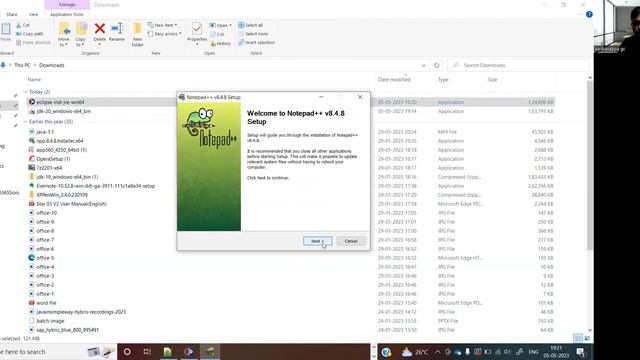Collapse the Today (2) group
This screenshot has height=360, width=640.
click(26, 92)
